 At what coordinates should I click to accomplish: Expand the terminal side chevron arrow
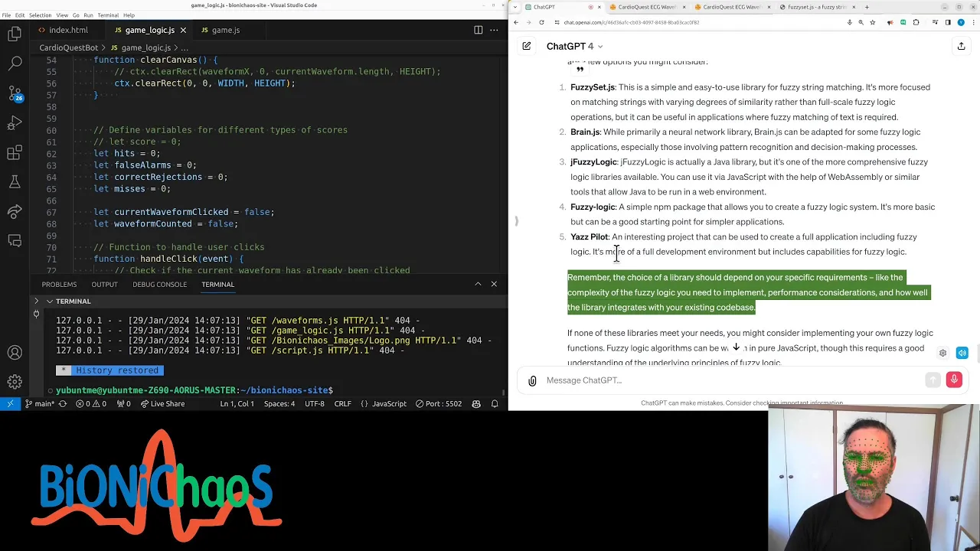[x=36, y=302]
